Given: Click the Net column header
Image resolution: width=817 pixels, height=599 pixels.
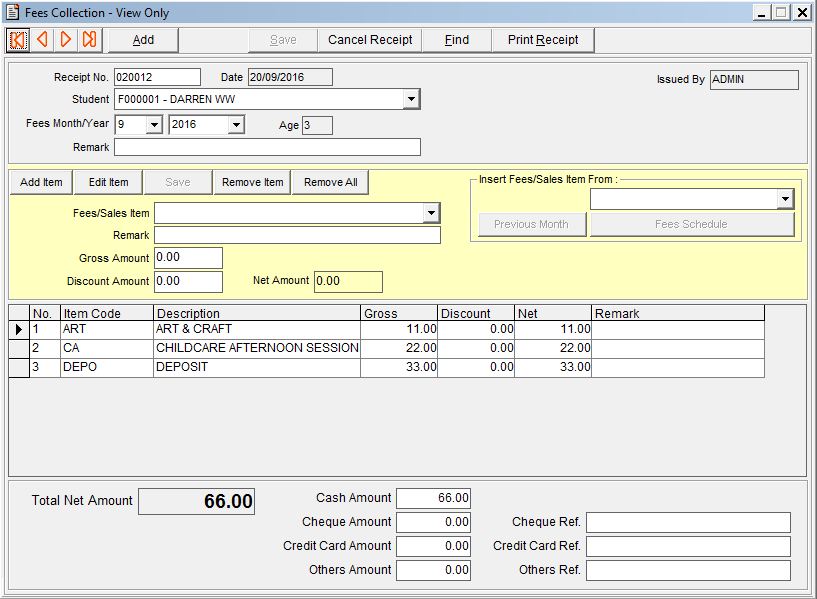Looking at the screenshot, I should click(553, 314).
